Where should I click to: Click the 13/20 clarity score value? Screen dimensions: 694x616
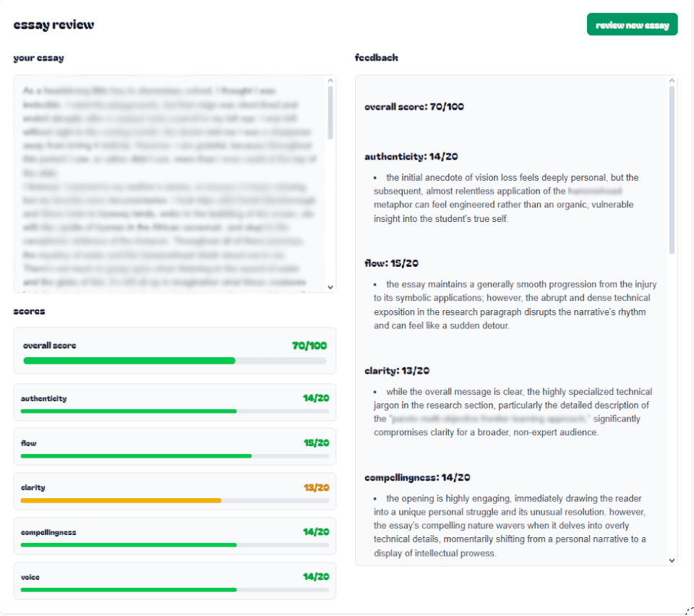316,487
